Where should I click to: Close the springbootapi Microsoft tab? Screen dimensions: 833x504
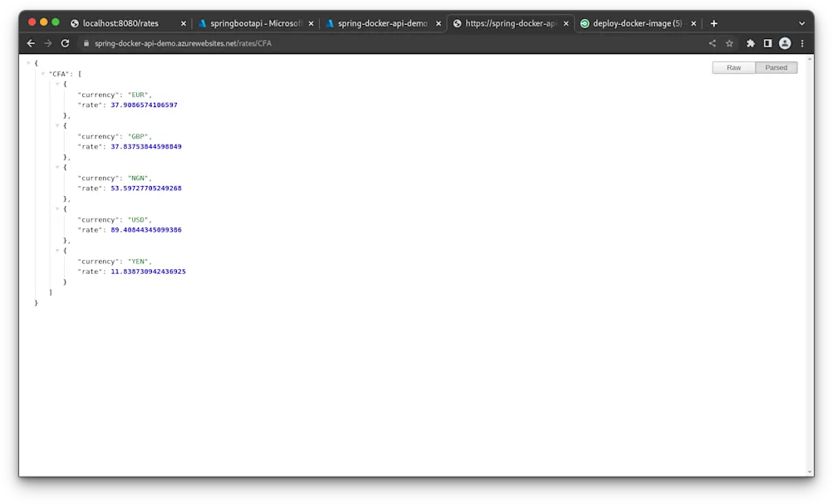pyautogui.click(x=311, y=23)
